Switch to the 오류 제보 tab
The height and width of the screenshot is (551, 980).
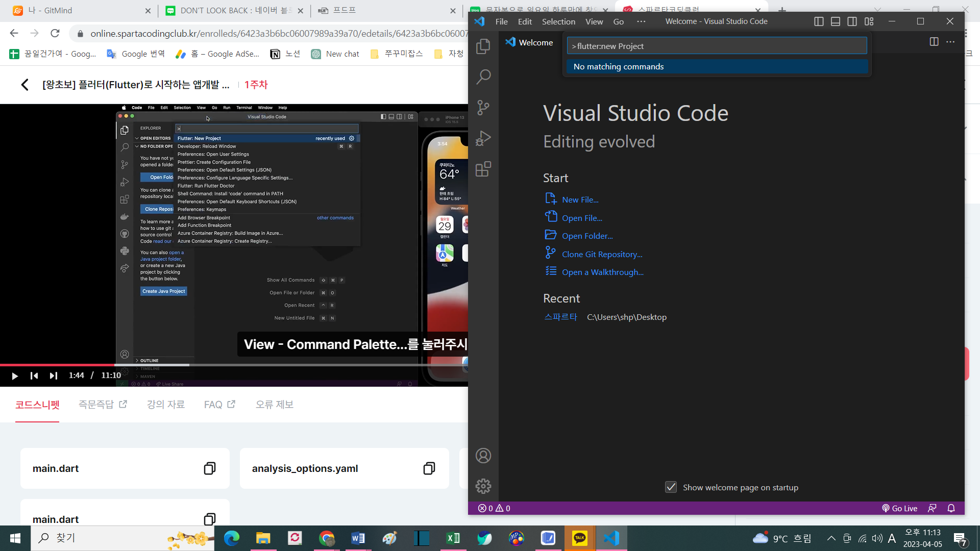[x=275, y=405]
